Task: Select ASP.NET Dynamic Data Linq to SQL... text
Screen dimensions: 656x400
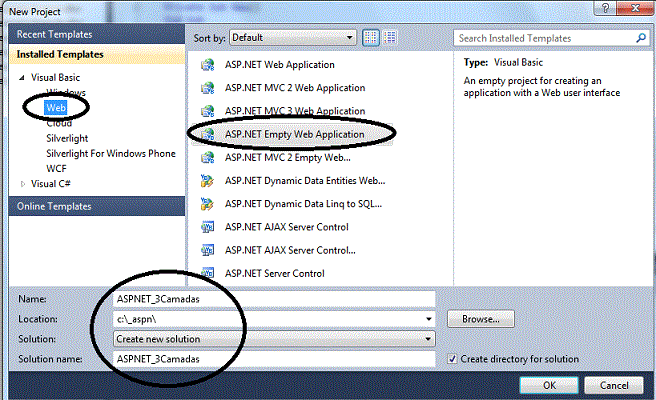Action: [x=303, y=204]
